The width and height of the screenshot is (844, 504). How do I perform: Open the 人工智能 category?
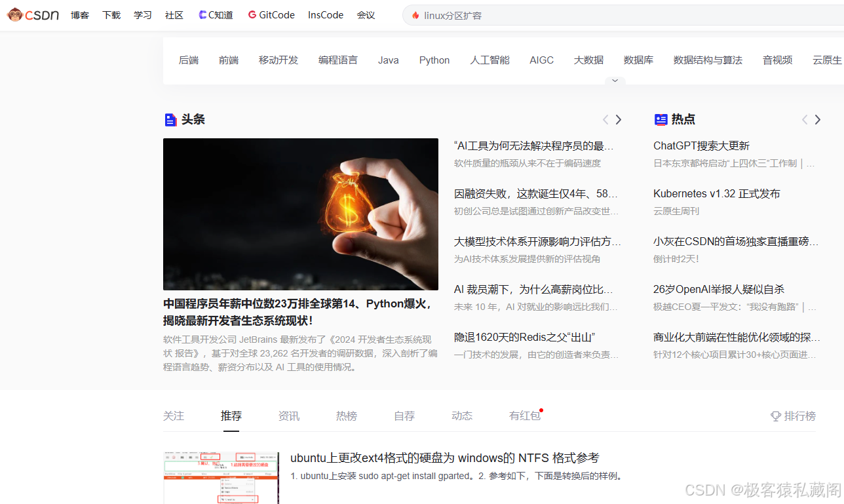489,60
